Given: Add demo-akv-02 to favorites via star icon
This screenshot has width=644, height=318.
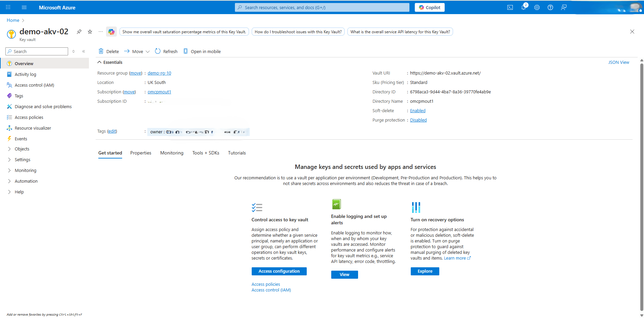Looking at the screenshot, I should coord(90,32).
